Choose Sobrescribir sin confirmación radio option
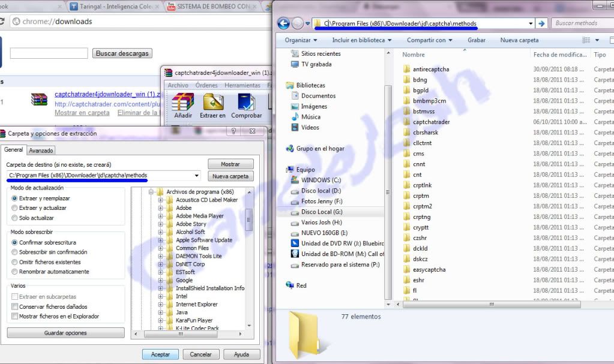The width and height of the screenshot is (614, 364). 15,252
